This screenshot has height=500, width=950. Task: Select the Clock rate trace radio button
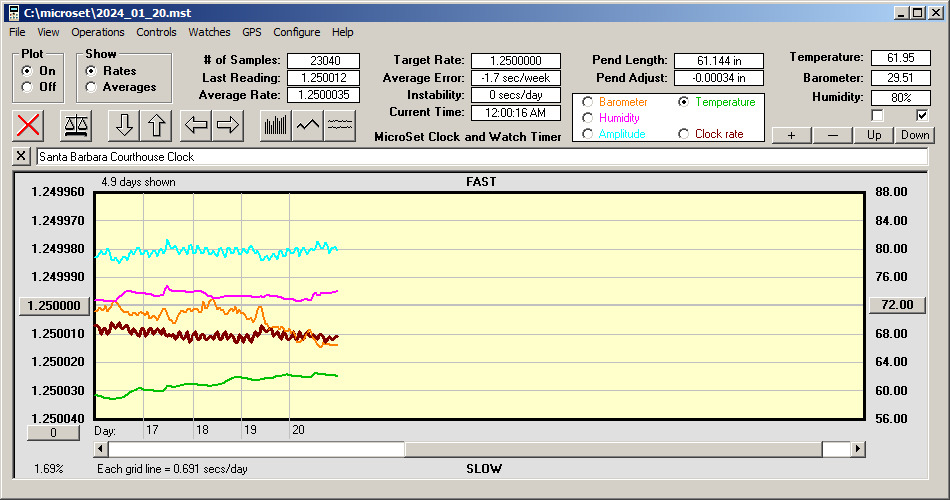coord(683,134)
